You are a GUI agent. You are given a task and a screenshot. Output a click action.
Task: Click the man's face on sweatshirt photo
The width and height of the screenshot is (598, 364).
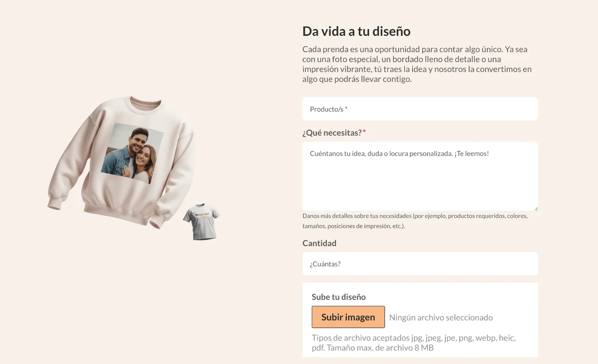click(x=138, y=139)
